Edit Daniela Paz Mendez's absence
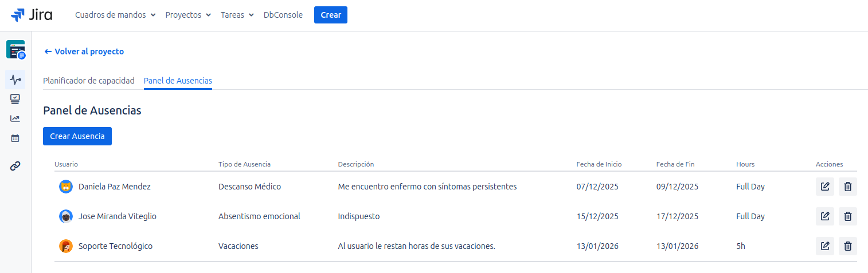 pos(825,187)
